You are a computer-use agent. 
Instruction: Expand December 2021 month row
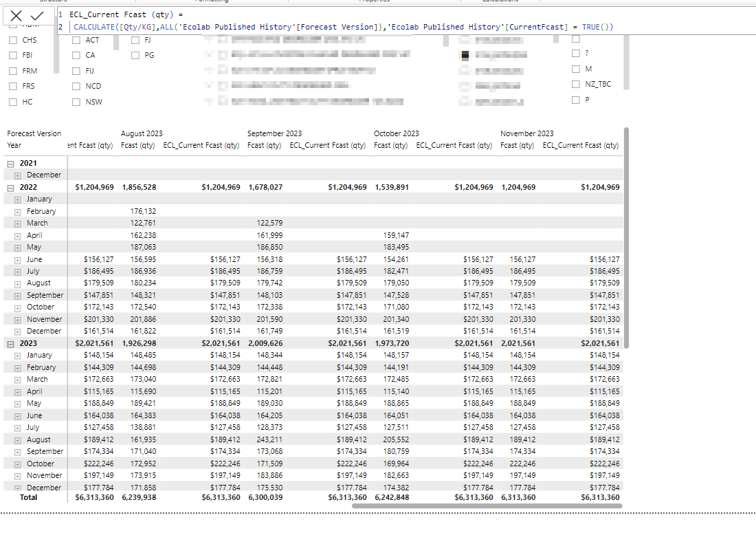point(17,175)
